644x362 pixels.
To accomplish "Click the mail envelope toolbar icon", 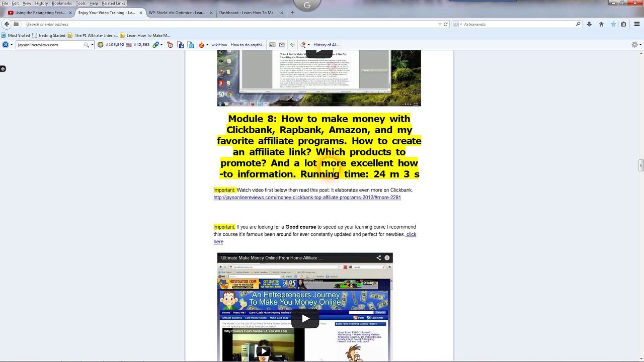I will coord(282,45).
